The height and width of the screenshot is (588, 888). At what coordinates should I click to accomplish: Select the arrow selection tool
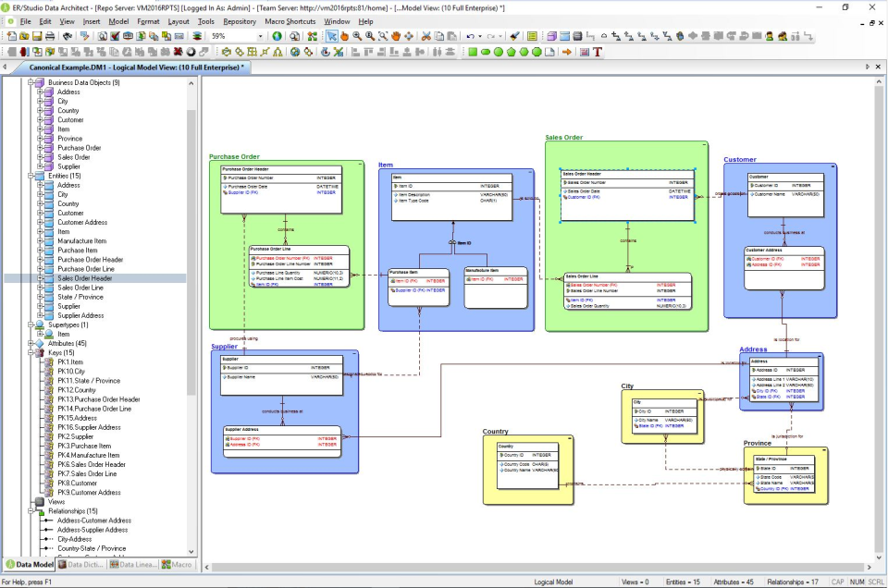[x=329, y=36]
